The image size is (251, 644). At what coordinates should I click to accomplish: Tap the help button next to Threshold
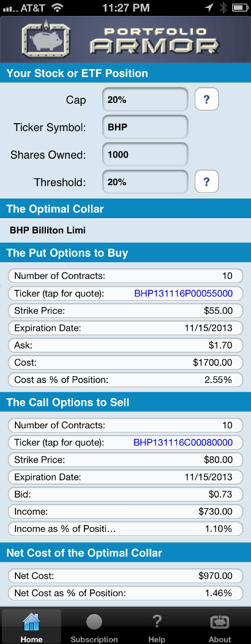(x=207, y=182)
